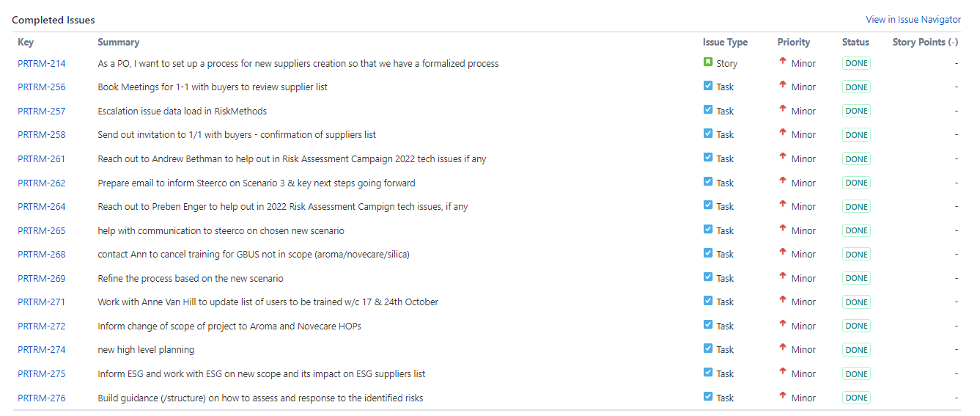
Task: Click the green Story icon for PRTRM-214
Action: point(708,62)
